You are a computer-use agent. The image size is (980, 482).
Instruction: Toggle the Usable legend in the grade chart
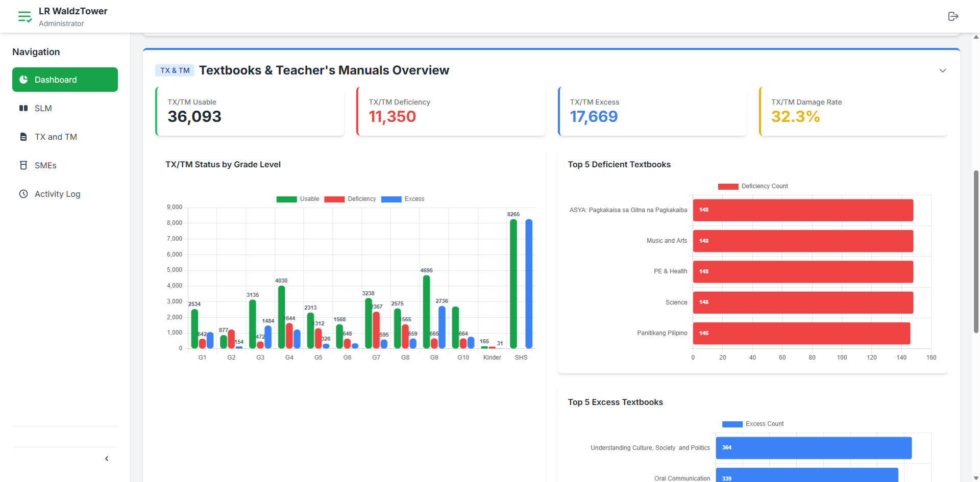tap(298, 199)
